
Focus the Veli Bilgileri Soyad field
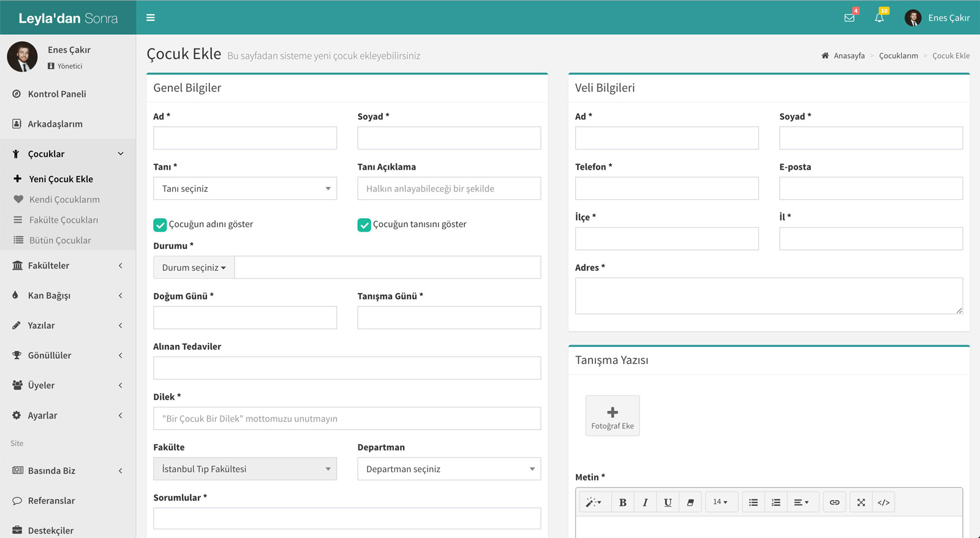point(871,138)
